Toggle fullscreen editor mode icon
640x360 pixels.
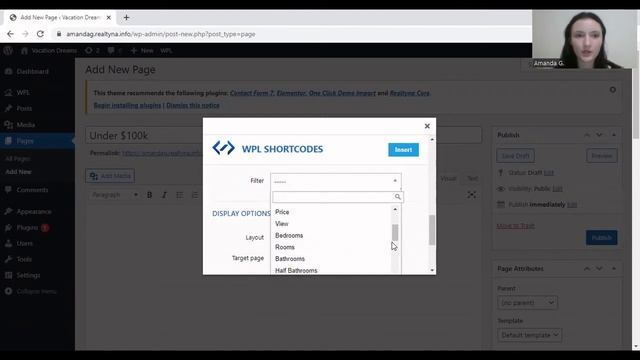471,195
